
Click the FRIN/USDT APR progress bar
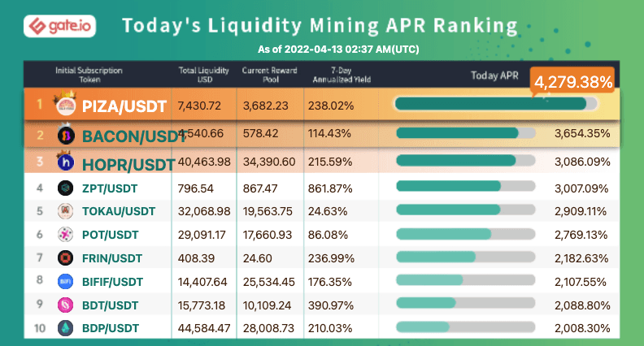(x=466, y=257)
